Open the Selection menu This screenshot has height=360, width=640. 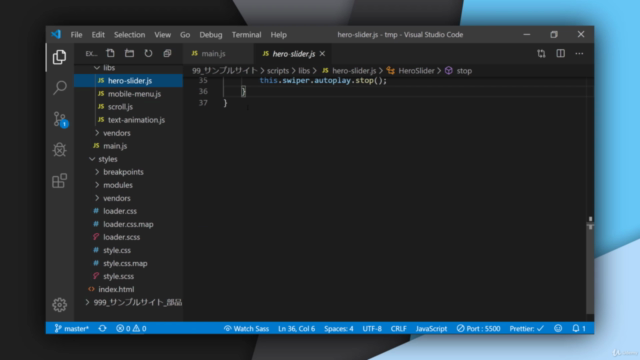pyautogui.click(x=129, y=35)
